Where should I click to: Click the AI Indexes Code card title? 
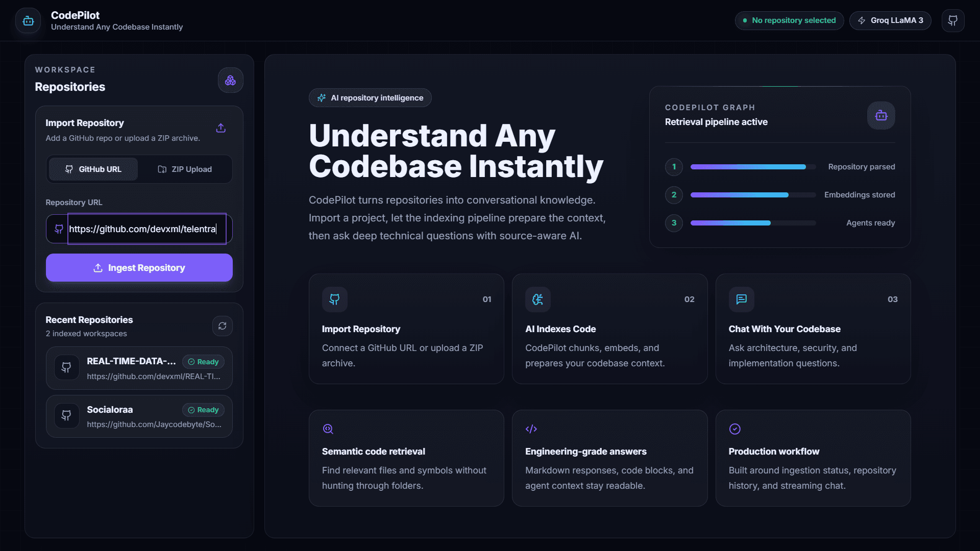pyautogui.click(x=560, y=329)
